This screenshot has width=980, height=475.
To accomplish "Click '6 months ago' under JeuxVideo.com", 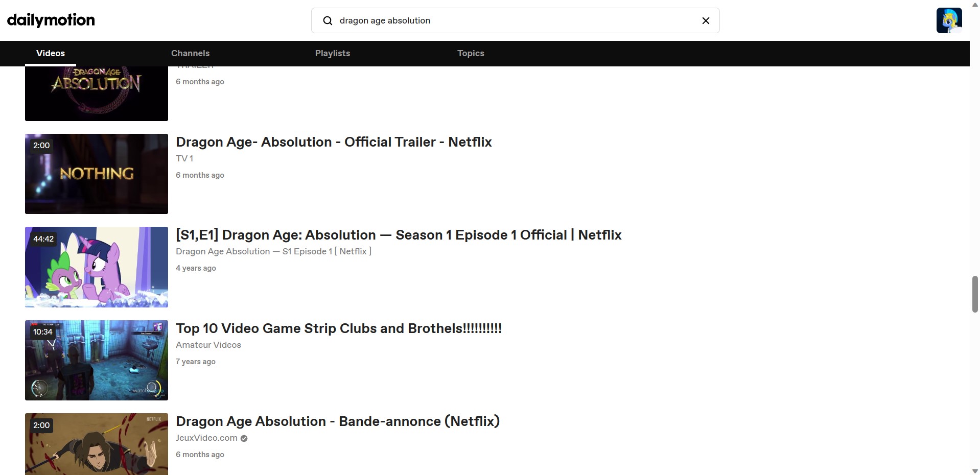I will (x=200, y=455).
